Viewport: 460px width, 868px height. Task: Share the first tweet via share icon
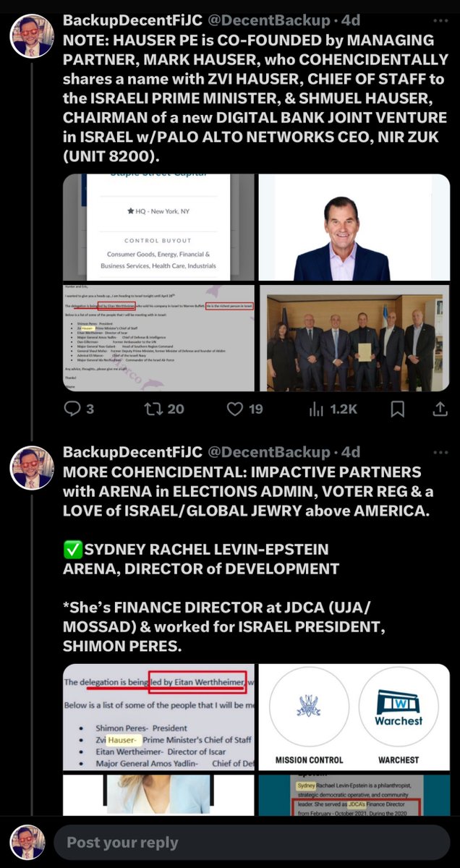click(440, 409)
